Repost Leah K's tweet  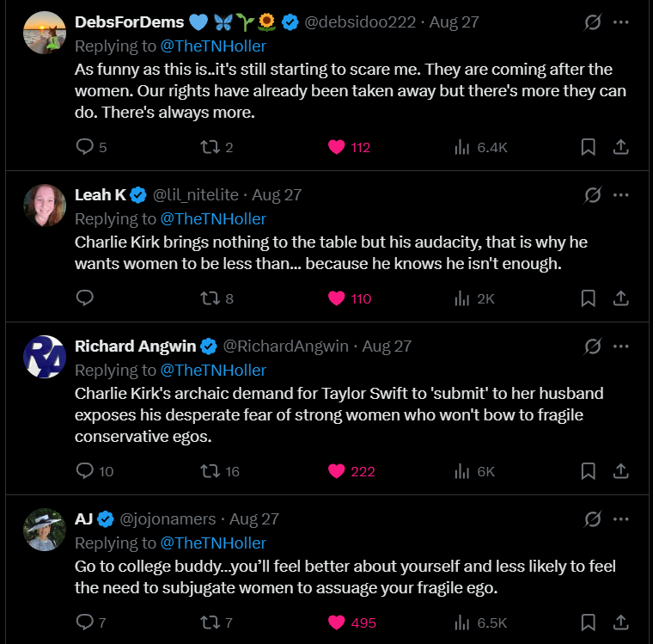(209, 298)
